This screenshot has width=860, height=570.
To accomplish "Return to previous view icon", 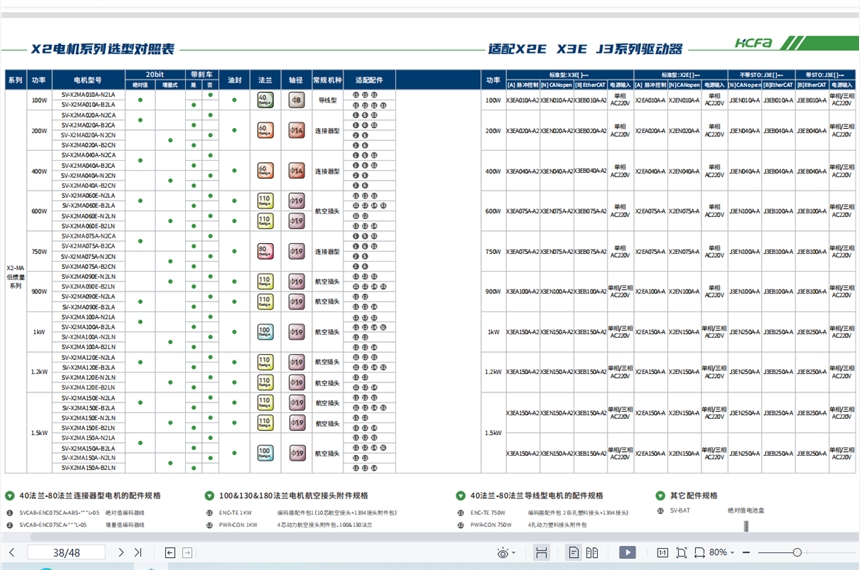I will coord(170,552).
